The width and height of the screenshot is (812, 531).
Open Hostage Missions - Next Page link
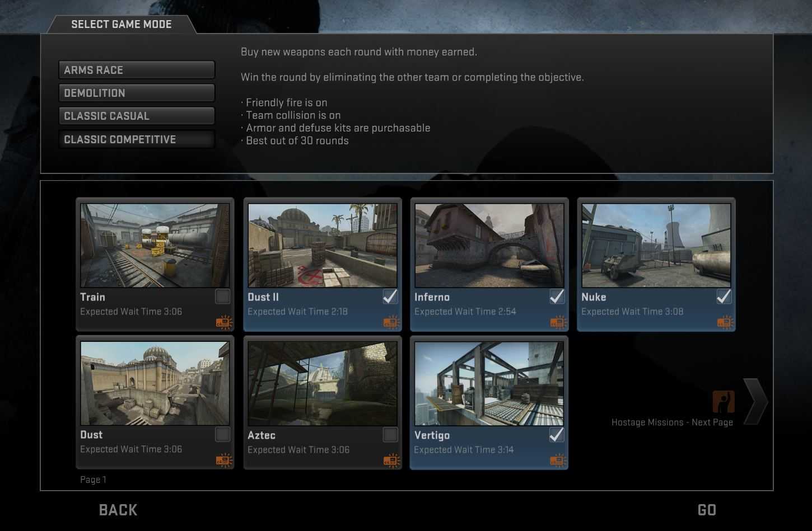[x=672, y=422]
